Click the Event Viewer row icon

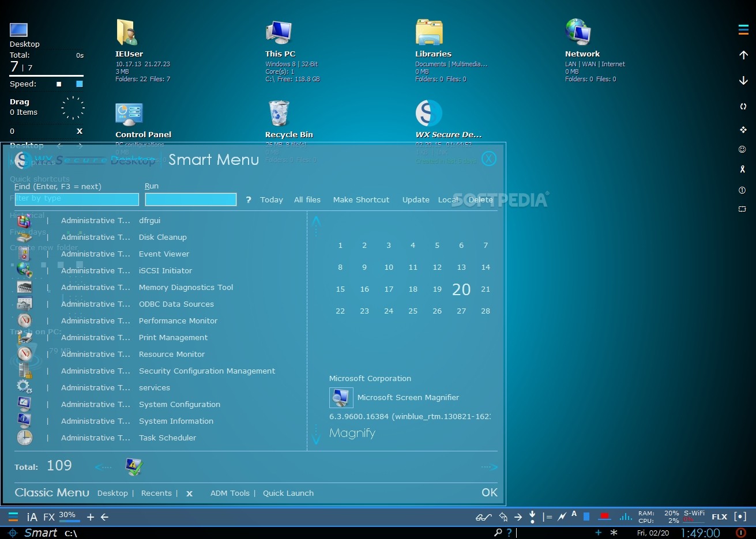(x=24, y=254)
